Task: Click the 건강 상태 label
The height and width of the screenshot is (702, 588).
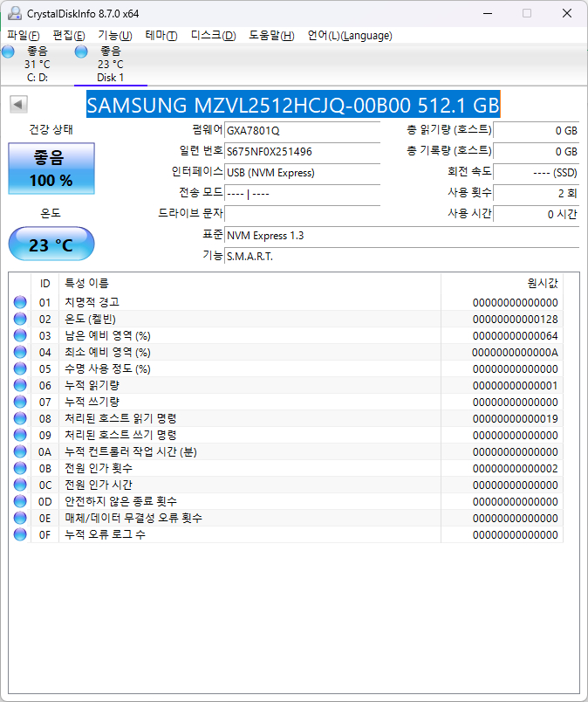Action: pyautogui.click(x=51, y=129)
